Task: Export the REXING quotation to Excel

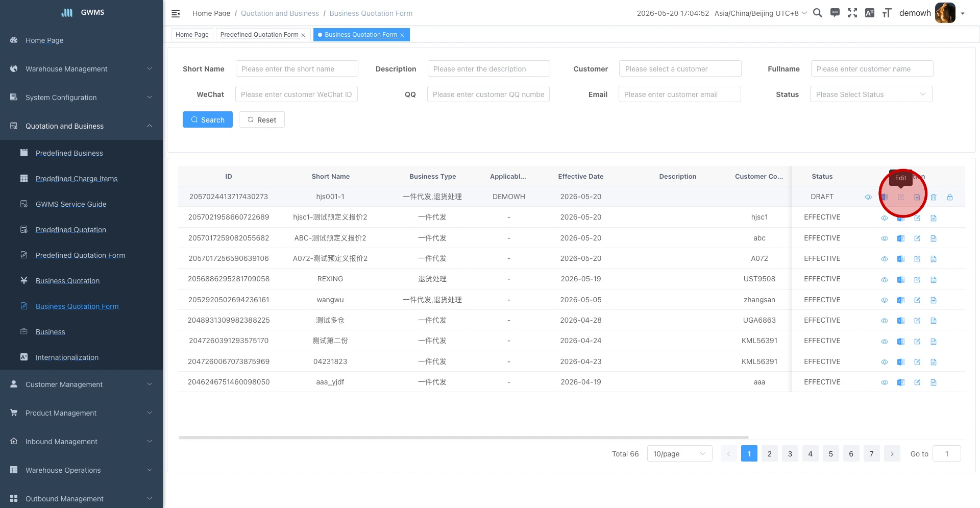Action: coord(901,280)
